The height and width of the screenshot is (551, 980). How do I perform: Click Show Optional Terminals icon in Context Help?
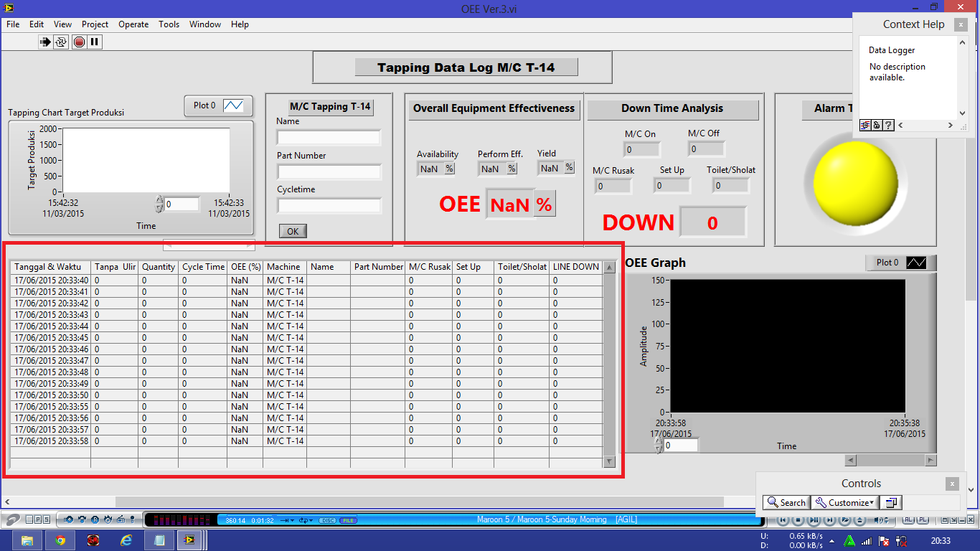(866, 125)
